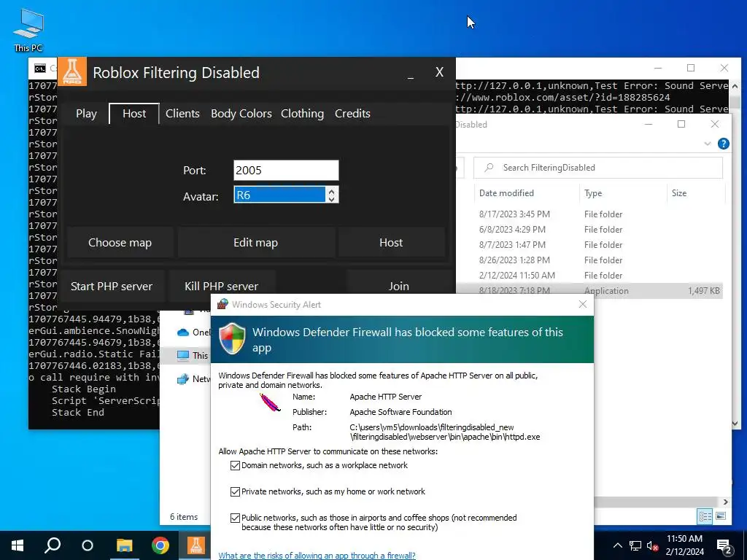Expand the File Explorer ribbon chevron

pyautogui.click(x=708, y=144)
